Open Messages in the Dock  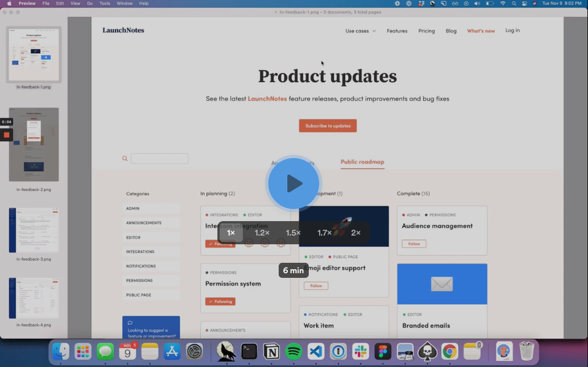click(105, 352)
